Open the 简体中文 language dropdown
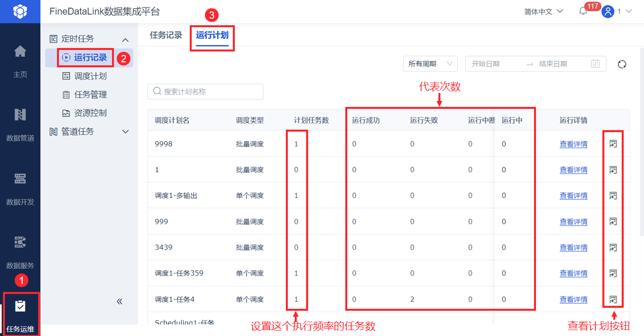Image resolution: width=644 pixels, height=336 pixels. [x=543, y=11]
